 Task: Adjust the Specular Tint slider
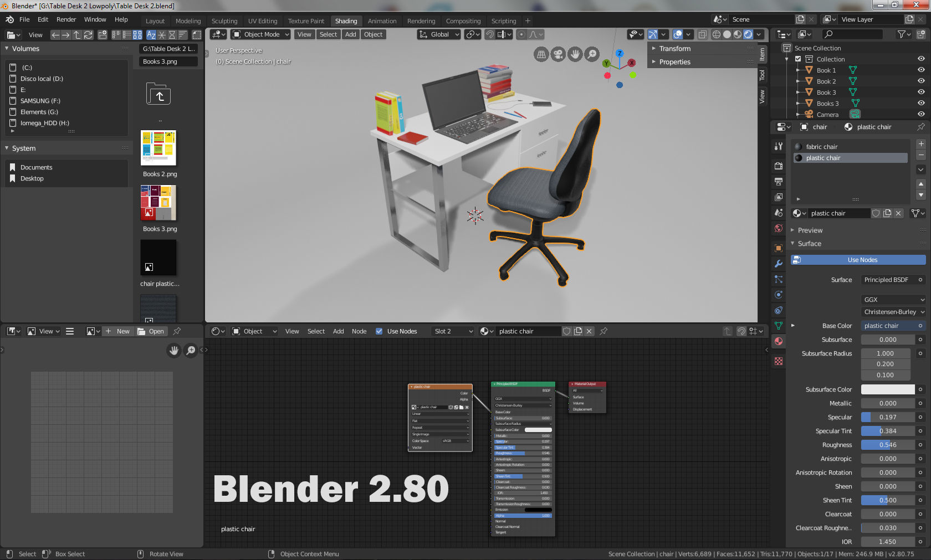[888, 431]
